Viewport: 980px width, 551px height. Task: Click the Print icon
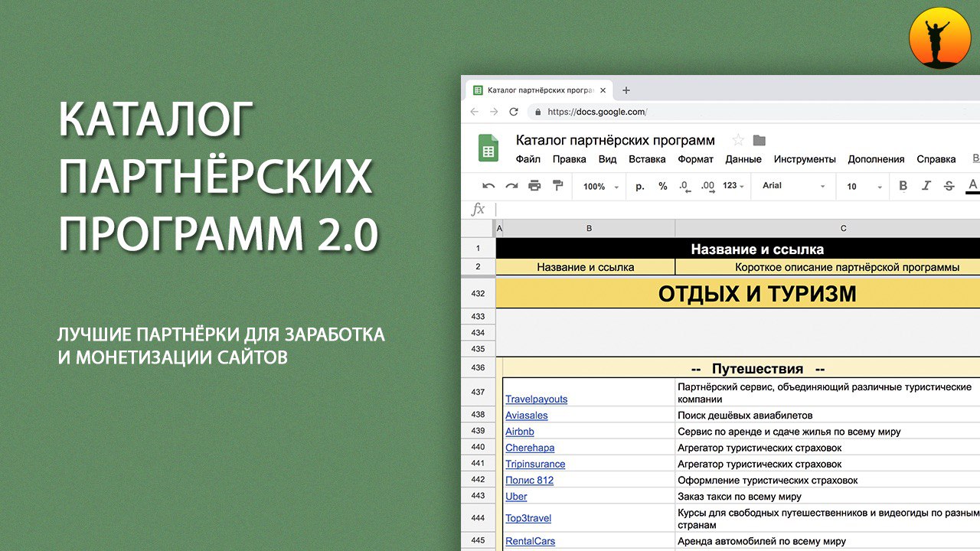534,185
